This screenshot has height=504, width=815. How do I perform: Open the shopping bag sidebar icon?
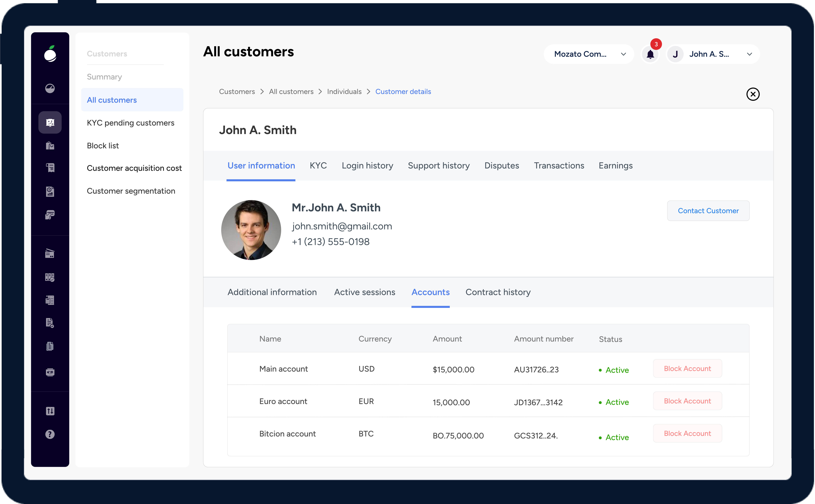pos(50,146)
